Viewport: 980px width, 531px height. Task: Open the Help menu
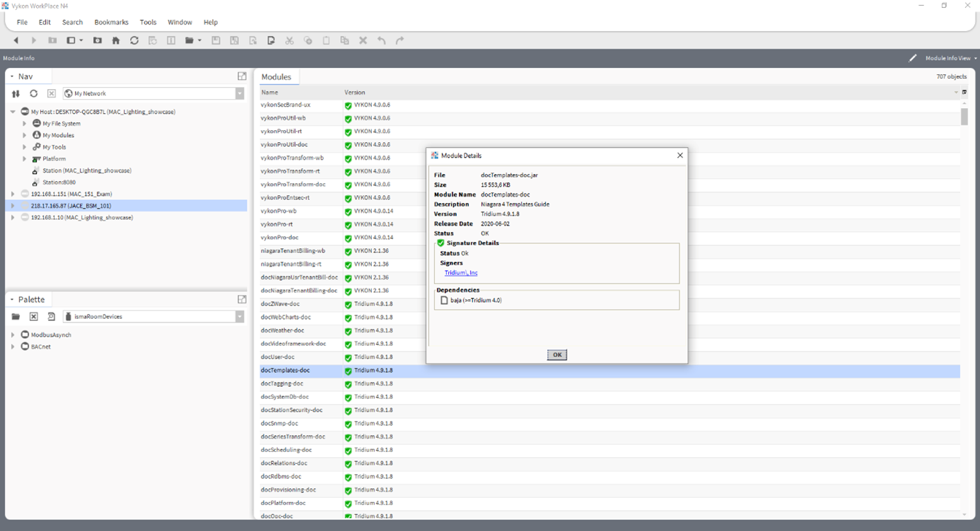click(x=211, y=23)
